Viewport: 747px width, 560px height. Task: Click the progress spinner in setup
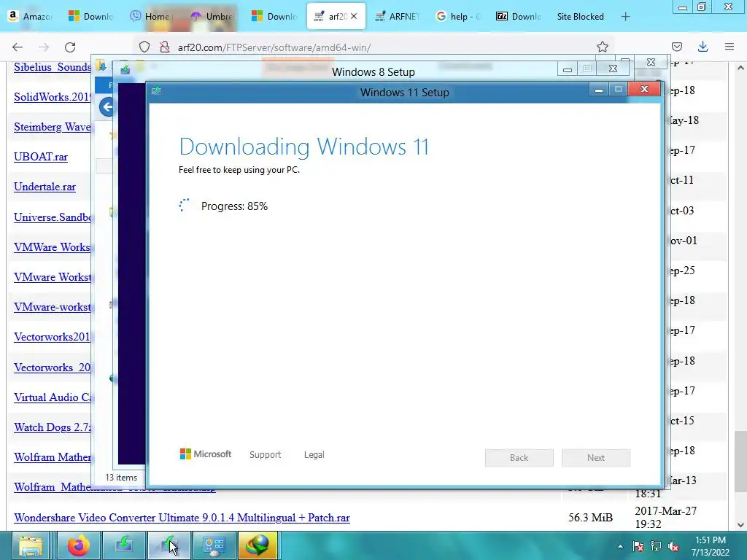(x=184, y=205)
